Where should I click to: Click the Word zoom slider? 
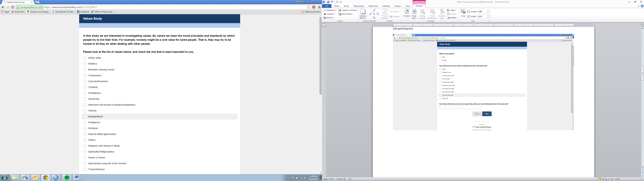[632, 179]
